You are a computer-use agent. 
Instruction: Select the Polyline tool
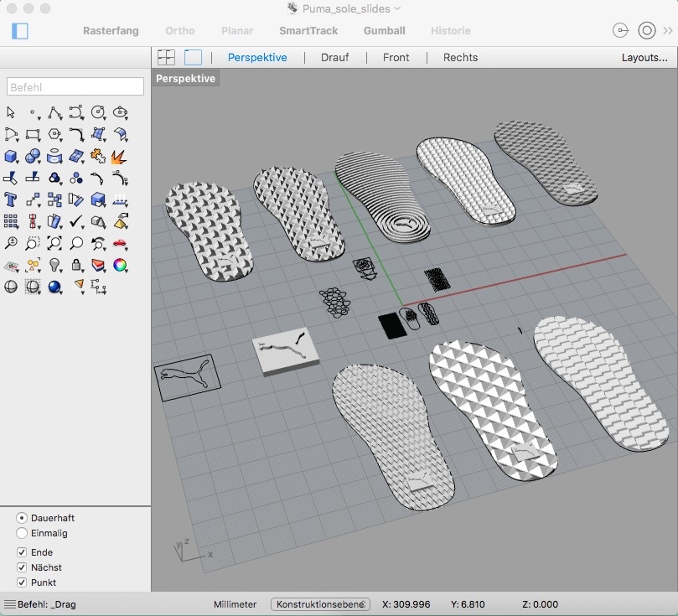click(x=54, y=113)
